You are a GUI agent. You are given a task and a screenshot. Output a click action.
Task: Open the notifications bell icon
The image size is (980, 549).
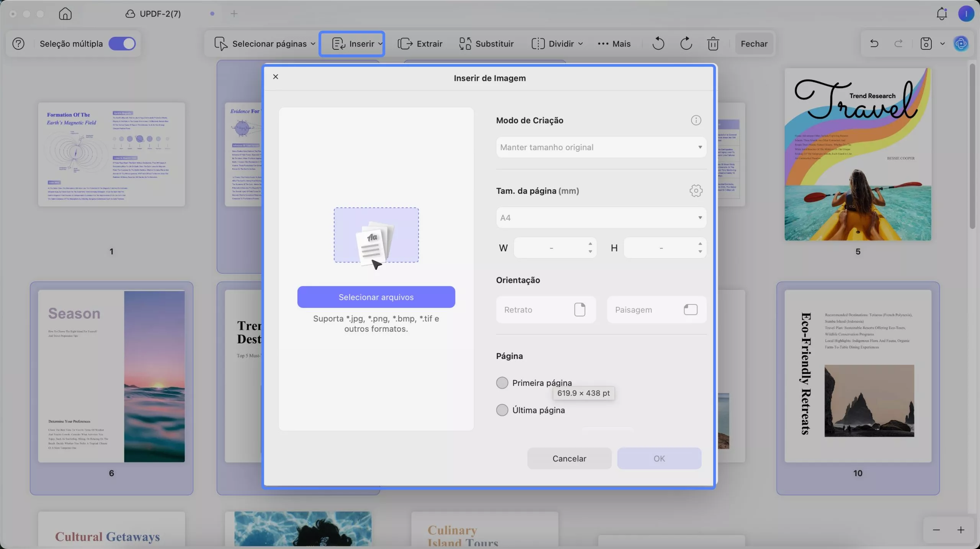(x=942, y=14)
